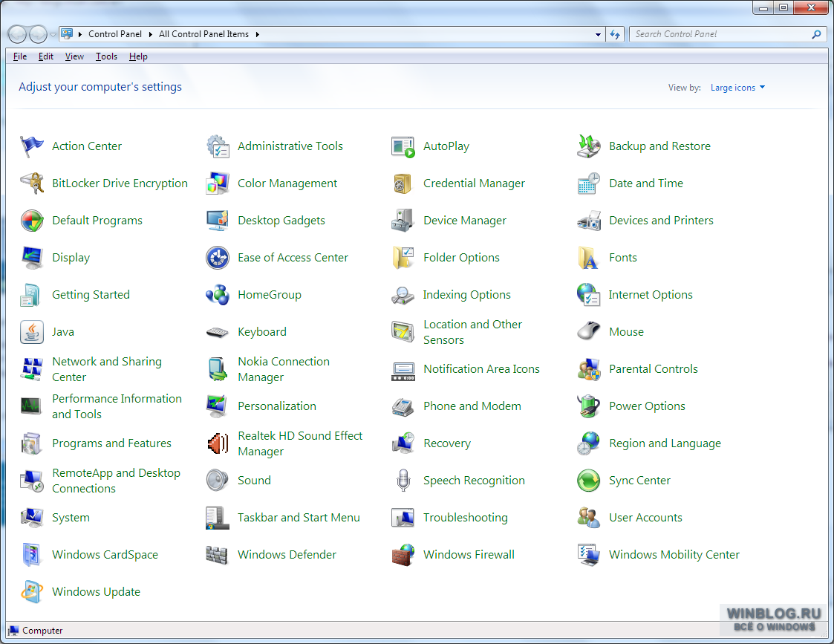Go forward with the Forward navigation button
Image resolution: width=834 pixels, height=644 pixels.
click(x=38, y=35)
